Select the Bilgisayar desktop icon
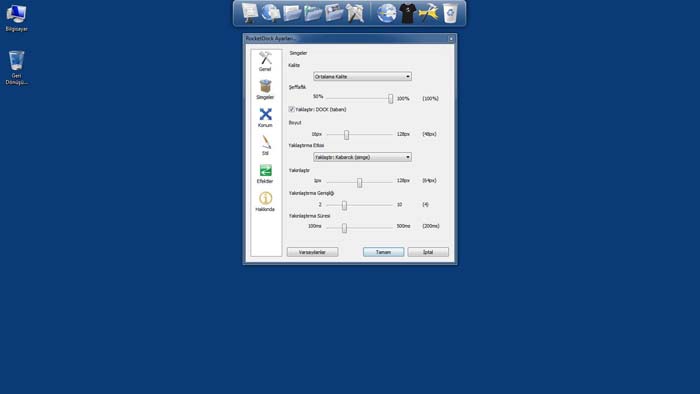 pos(17,18)
